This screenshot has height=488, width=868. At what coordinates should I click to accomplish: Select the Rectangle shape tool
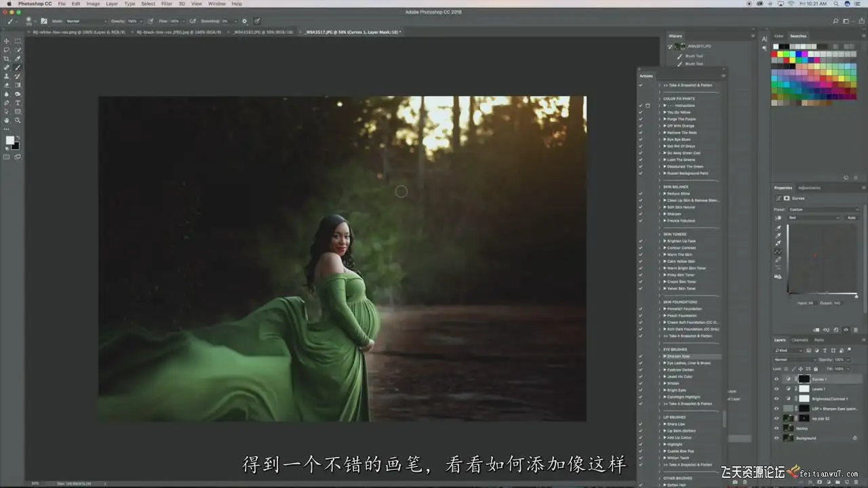click(x=18, y=112)
